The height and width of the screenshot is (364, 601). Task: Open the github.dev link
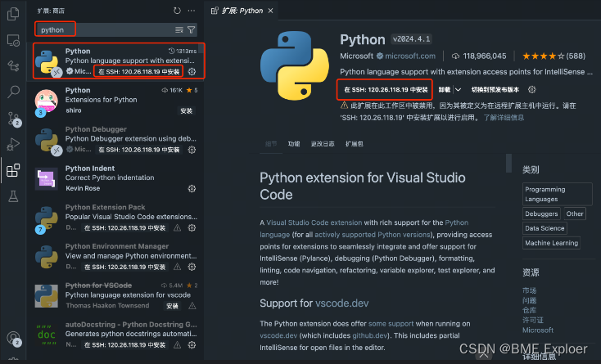(369, 335)
